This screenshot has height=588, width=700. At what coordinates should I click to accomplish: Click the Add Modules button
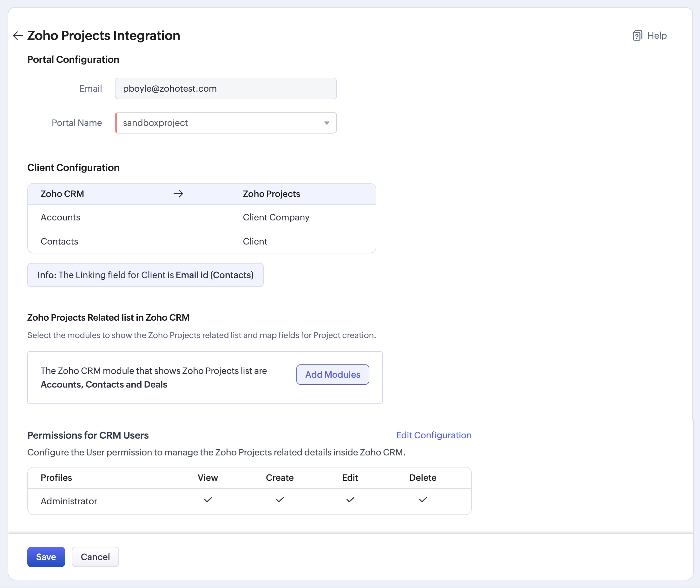[x=333, y=375]
